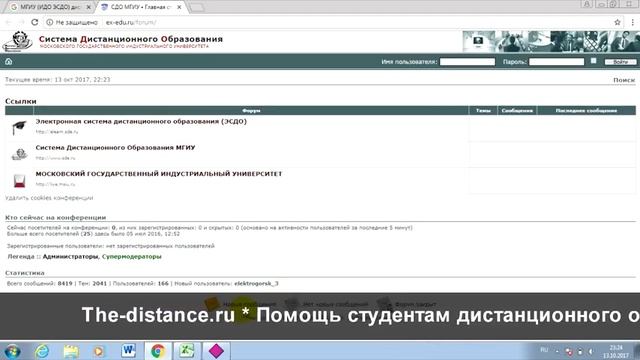Click the Пароль password field
640x360 pixels.
(x=556, y=62)
